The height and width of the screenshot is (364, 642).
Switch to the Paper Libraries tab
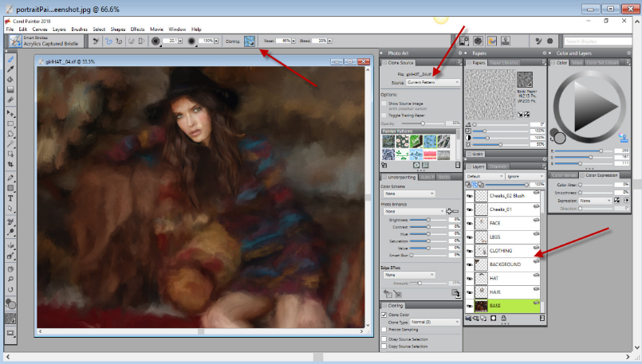tap(504, 63)
